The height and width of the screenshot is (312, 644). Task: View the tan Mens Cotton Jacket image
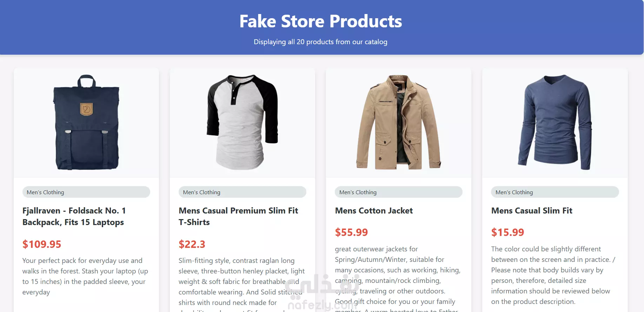pyautogui.click(x=399, y=122)
